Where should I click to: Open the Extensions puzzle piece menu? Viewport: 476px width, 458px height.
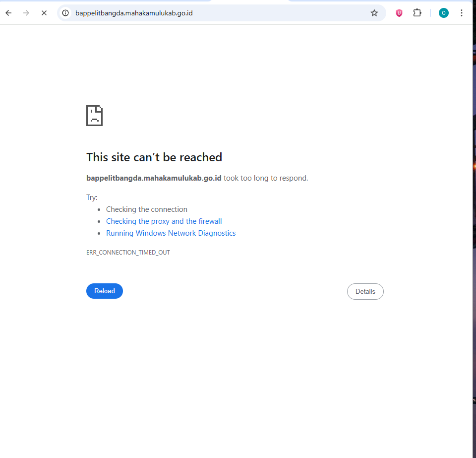417,13
